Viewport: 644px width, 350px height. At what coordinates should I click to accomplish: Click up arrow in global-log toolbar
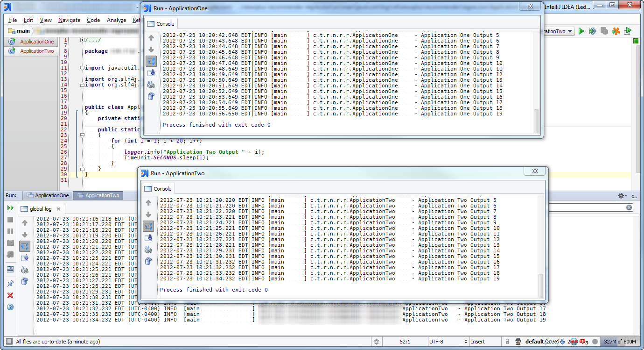coord(25,223)
